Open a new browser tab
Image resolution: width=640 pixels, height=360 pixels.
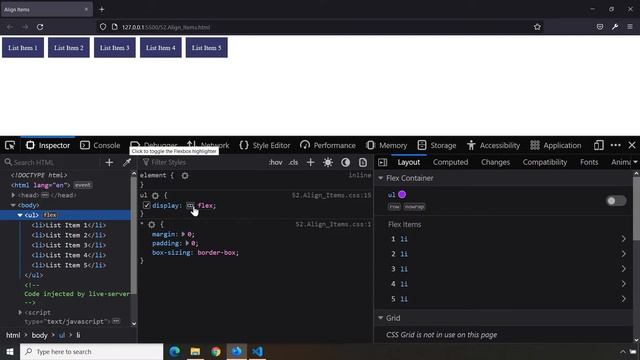pos(102,9)
